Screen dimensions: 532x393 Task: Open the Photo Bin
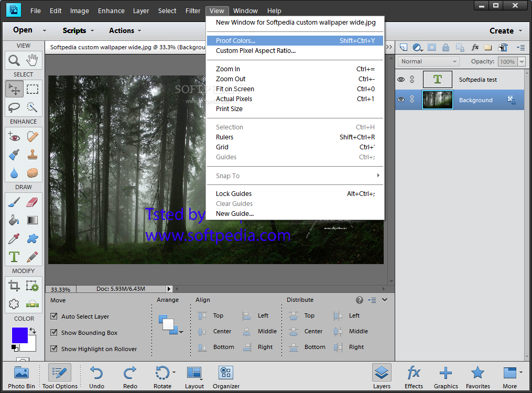click(x=21, y=377)
